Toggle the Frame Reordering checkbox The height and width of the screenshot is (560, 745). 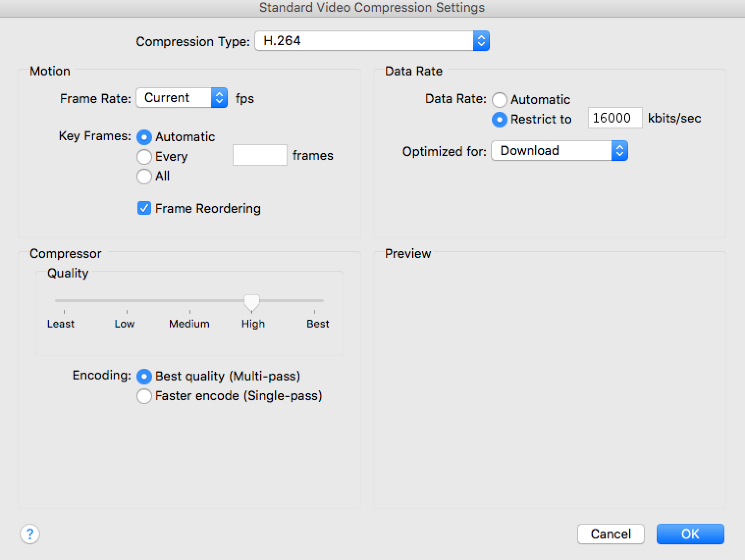[x=144, y=208]
